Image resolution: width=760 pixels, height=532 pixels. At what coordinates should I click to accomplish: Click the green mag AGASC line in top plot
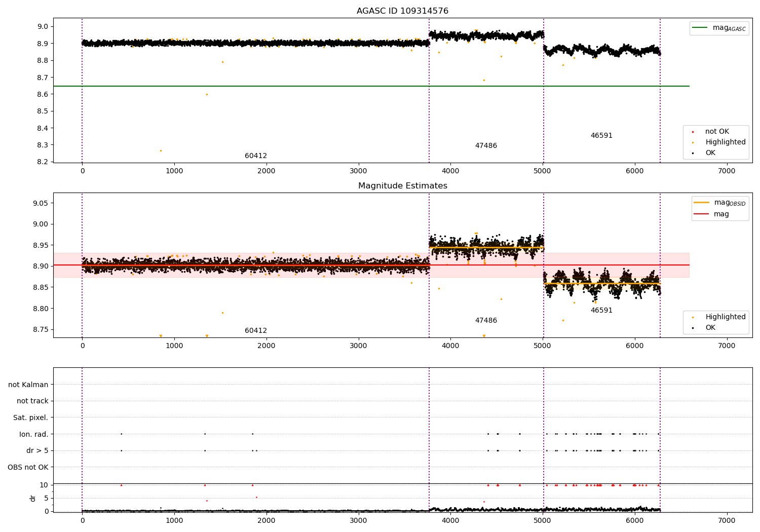click(371, 86)
